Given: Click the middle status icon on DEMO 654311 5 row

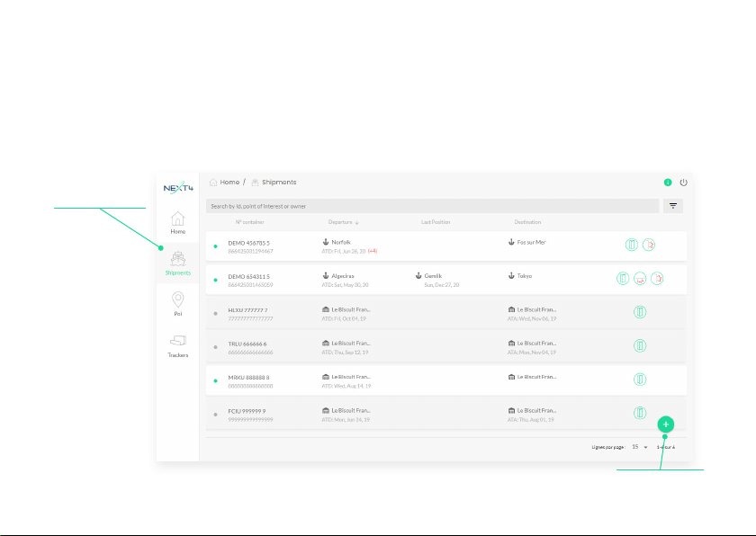Looking at the screenshot, I should click(x=640, y=279).
